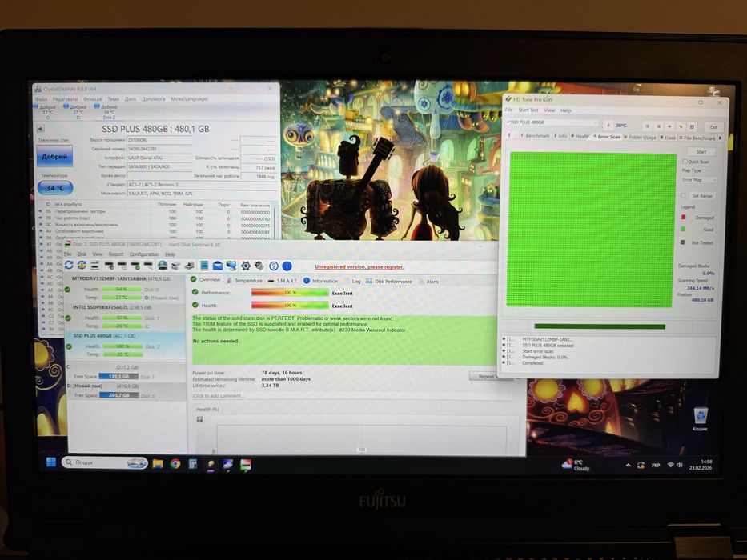Click the blue notepad report icon in Hard Disk Sentinel toolbar
Screen dimensions: 747x560
pos(204,266)
